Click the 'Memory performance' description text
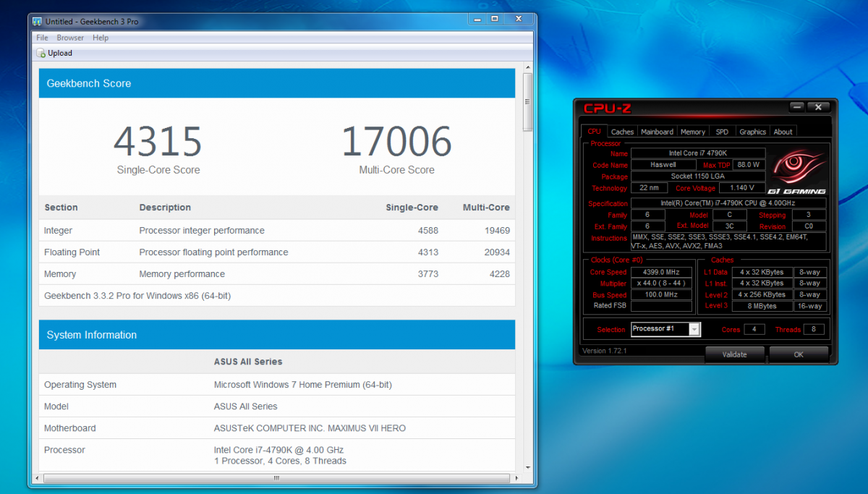Image resolution: width=868 pixels, height=494 pixels. tap(182, 274)
